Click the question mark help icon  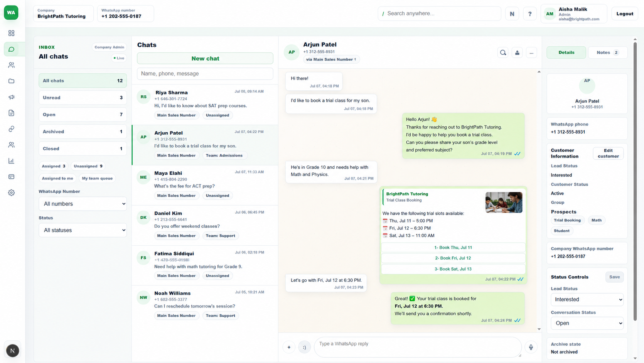(x=530, y=14)
